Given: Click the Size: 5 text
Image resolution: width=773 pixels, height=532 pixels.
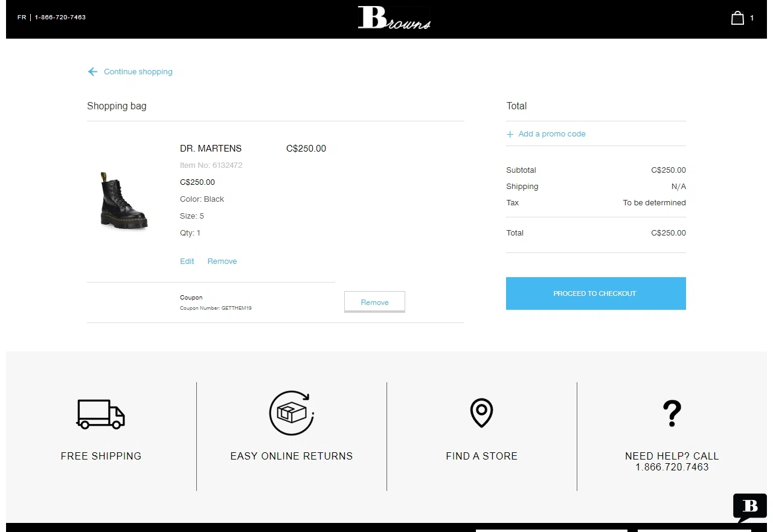Looking at the screenshot, I should [x=192, y=216].
